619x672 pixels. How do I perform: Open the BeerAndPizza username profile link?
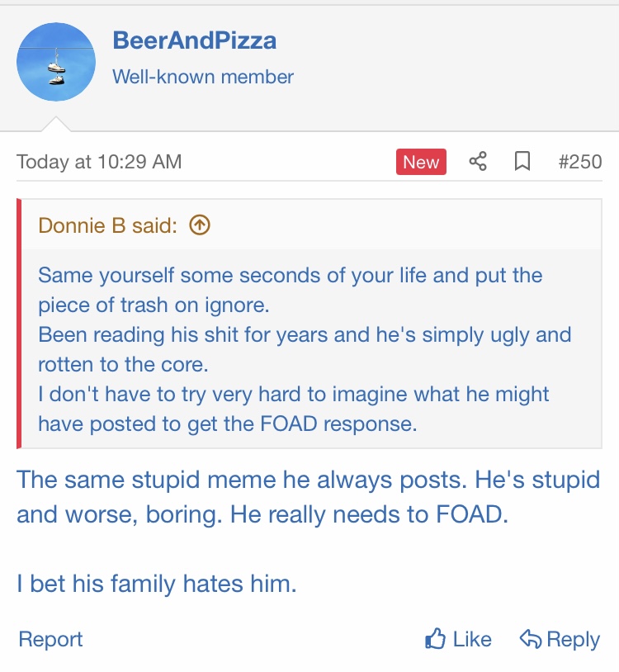pos(194,40)
